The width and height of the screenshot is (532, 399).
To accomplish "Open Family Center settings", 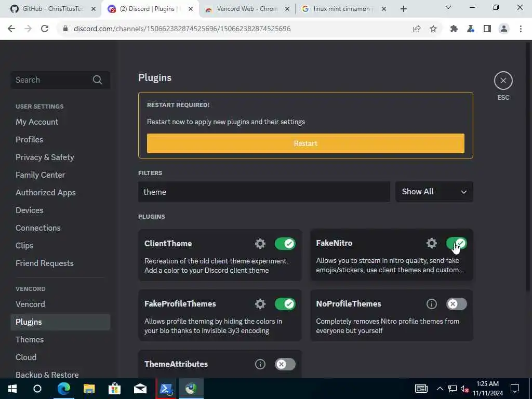I will pyautogui.click(x=41, y=175).
